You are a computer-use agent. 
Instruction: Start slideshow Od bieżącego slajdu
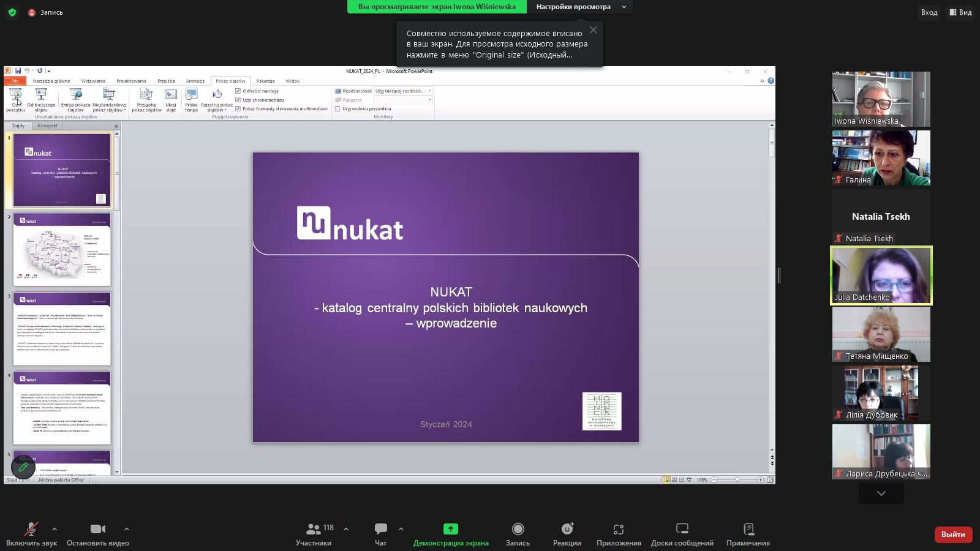pyautogui.click(x=41, y=100)
